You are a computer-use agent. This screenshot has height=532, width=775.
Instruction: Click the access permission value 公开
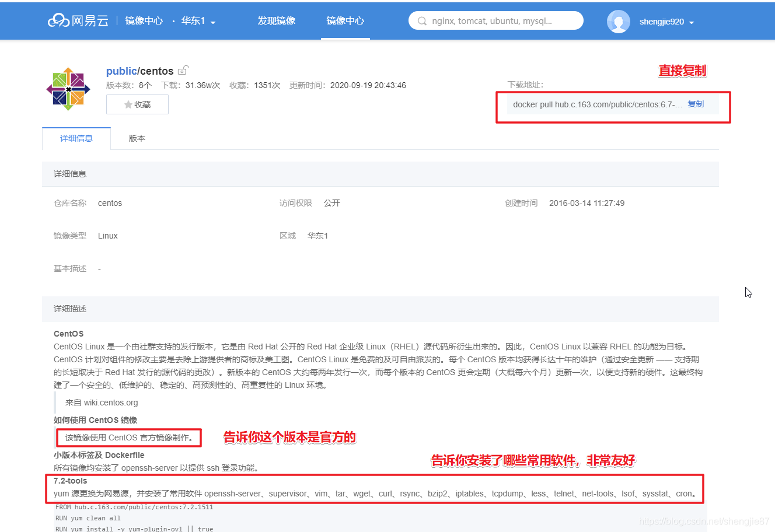(x=332, y=203)
